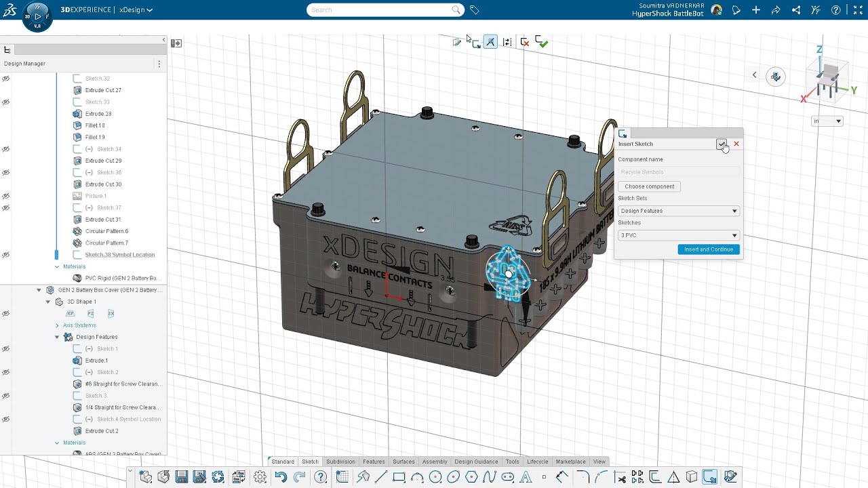Open the settings gear in bottom toolbar
Screen dimensions: 868x488
click(x=260, y=477)
